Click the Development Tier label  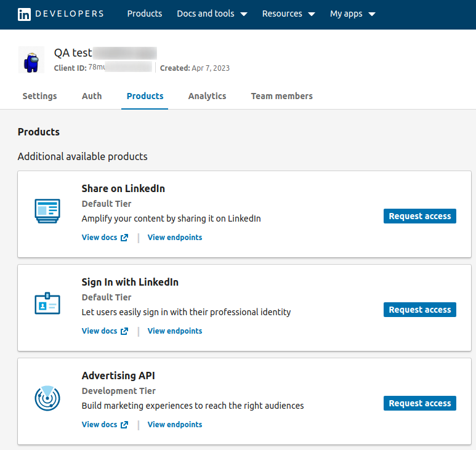119,391
